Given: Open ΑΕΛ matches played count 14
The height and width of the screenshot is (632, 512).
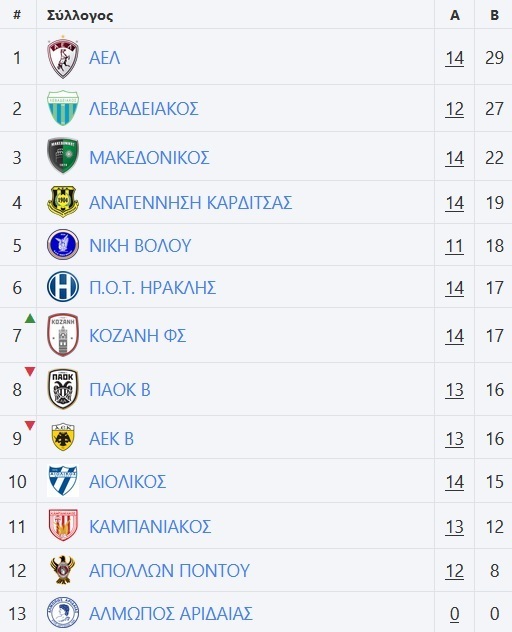Looking at the screenshot, I should coord(454,58).
